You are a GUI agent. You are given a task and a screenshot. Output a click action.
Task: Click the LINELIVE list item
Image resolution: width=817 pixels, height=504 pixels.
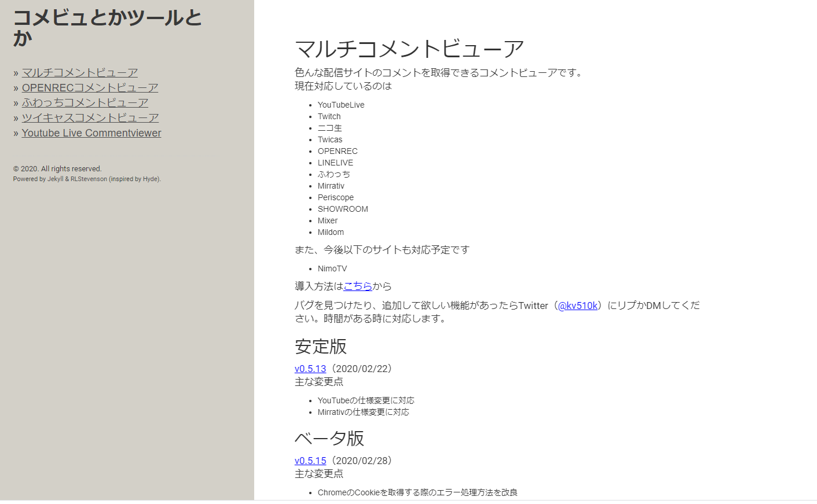coord(335,163)
